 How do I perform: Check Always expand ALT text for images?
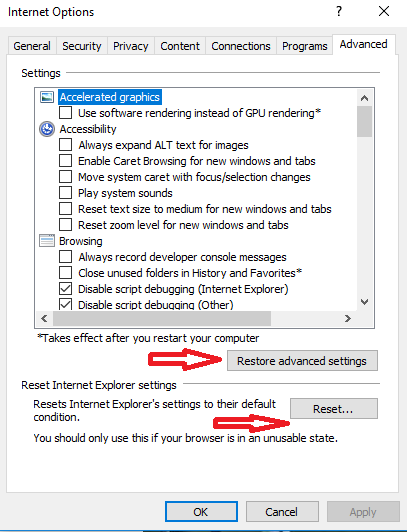[65, 145]
